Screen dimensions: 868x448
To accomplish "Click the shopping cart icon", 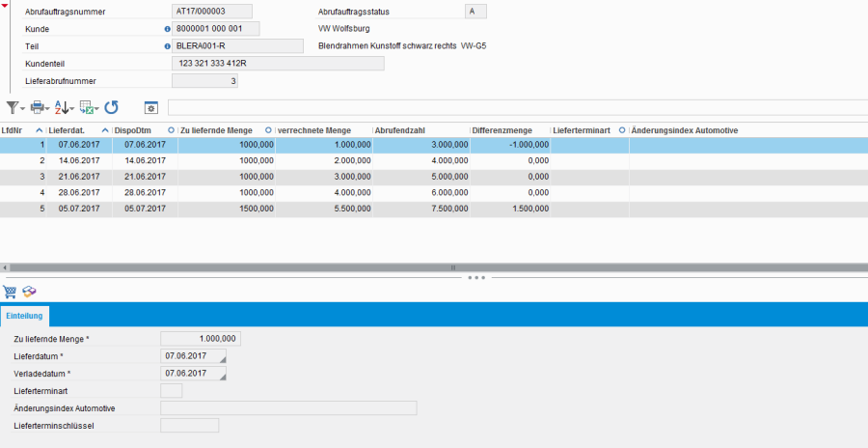I will pyautogui.click(x=12, y=291).
